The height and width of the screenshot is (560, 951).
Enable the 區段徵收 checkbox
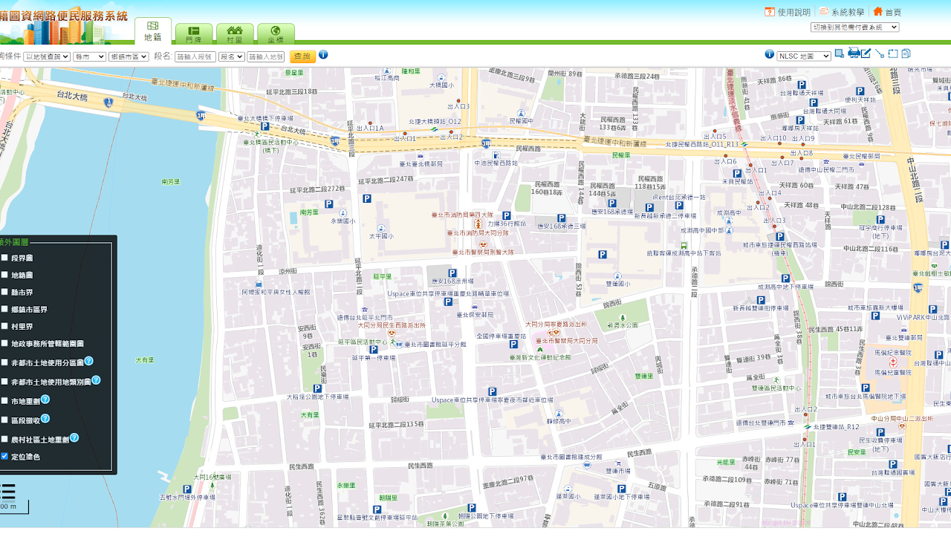[4, 420]
